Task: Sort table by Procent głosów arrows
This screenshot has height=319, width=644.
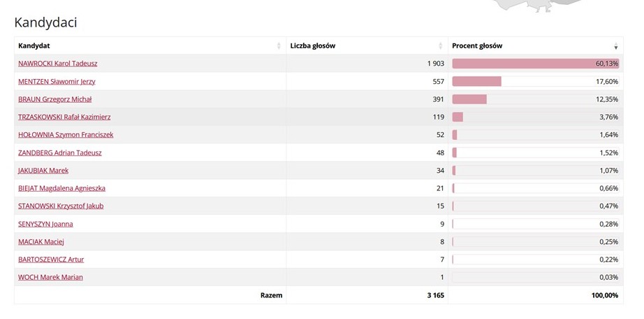Action: 615,46
